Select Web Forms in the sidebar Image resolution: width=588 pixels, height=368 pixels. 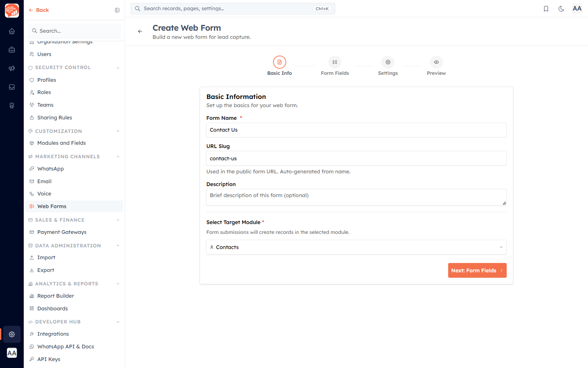74,206
